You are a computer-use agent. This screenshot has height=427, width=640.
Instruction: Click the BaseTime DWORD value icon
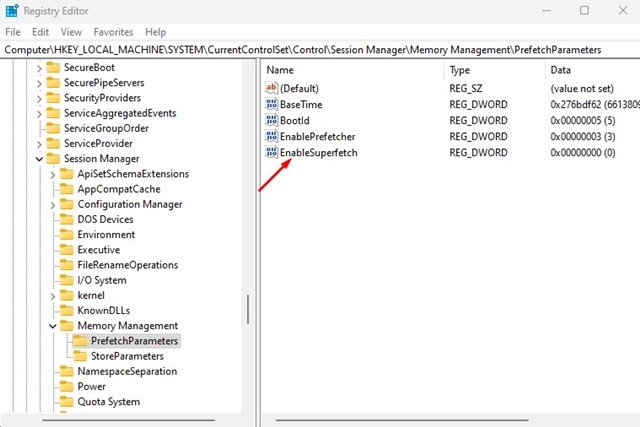point(271,104)
